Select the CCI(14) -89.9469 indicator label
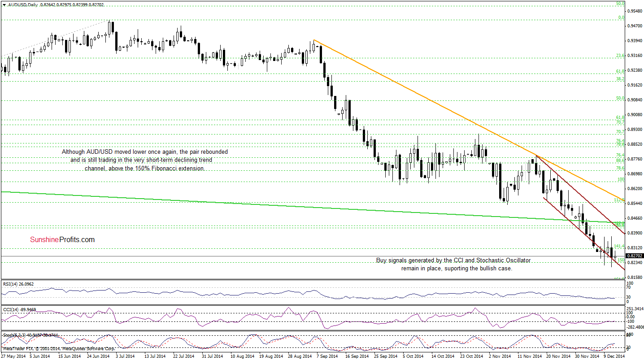644x360 pixels. [x=19, y=309]
